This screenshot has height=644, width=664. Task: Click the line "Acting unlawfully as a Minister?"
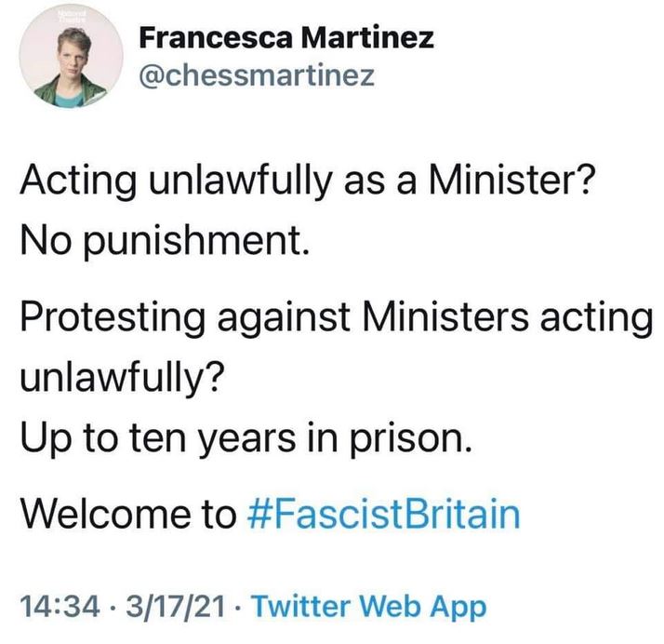click(308, 182)
